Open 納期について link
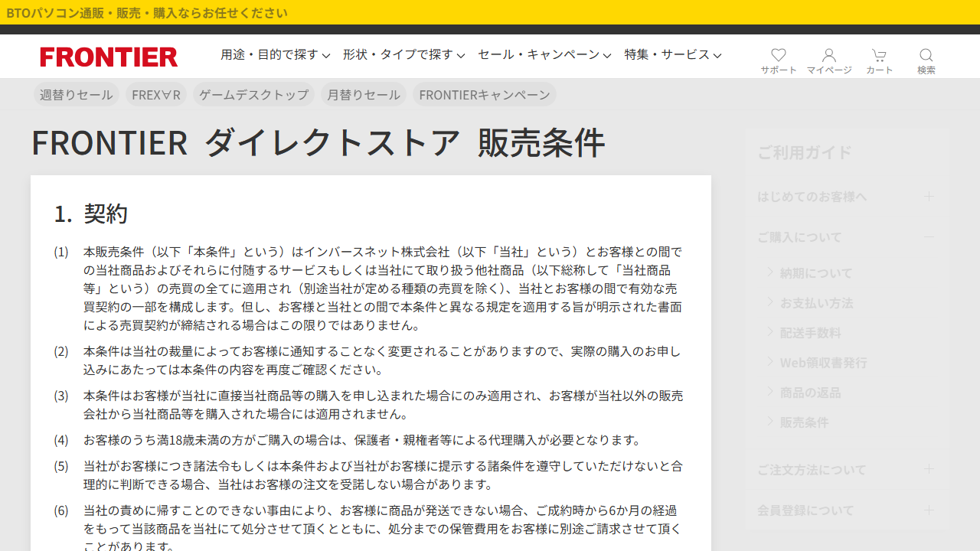This screenshot has width=980, height=551. pyautogui.click(x=816, y=273)
